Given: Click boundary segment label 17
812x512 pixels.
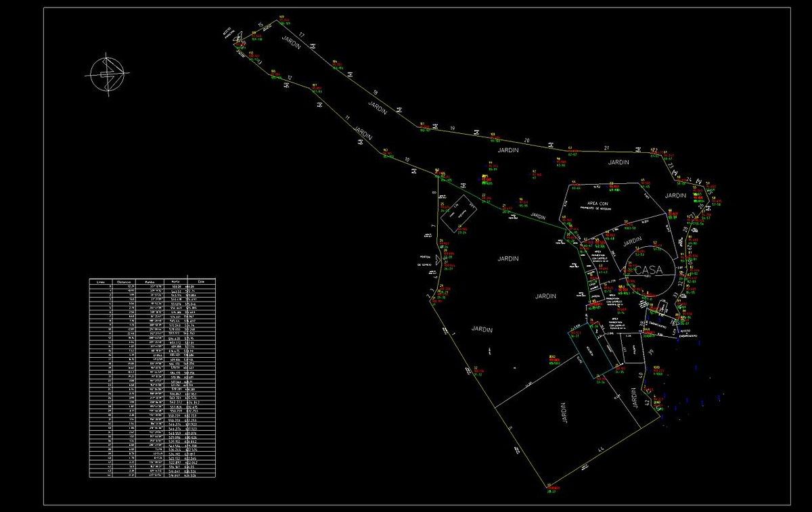Looking at the screenshot, I should (x=302, y=35).
